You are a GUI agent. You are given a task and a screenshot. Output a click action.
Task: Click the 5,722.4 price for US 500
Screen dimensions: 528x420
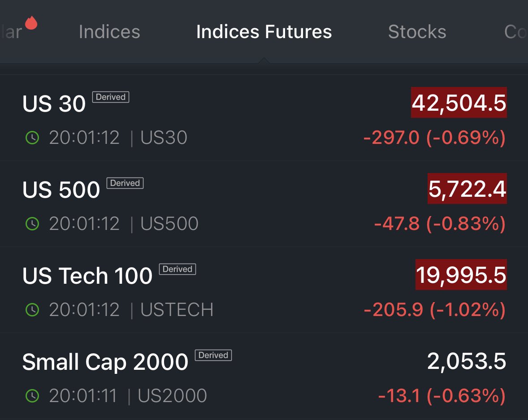pos(467,189)
